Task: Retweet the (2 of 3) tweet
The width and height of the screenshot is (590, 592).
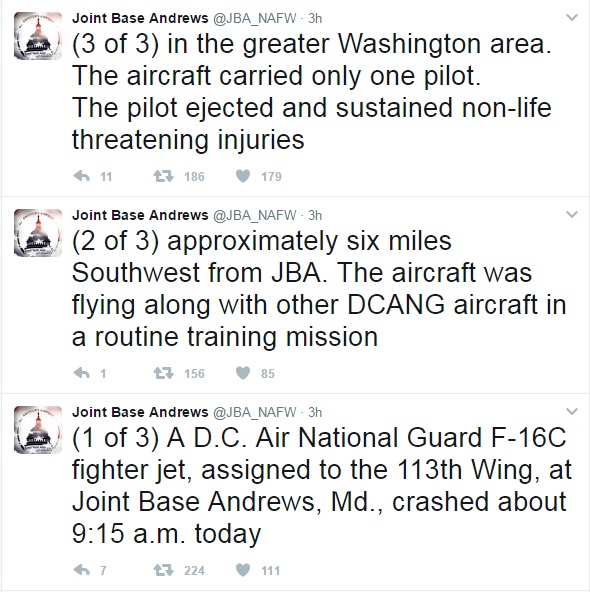Action: point(163,373)
